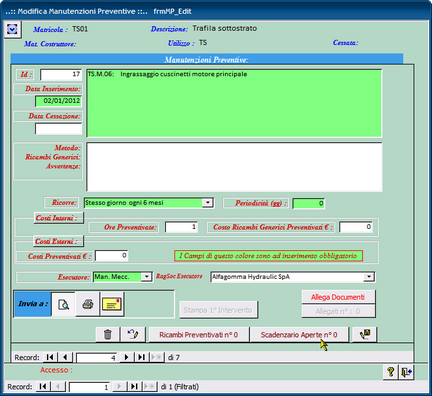Go to next record of 7
The height and width of the screenshot is (396, 432).
(x=126, y=357)
